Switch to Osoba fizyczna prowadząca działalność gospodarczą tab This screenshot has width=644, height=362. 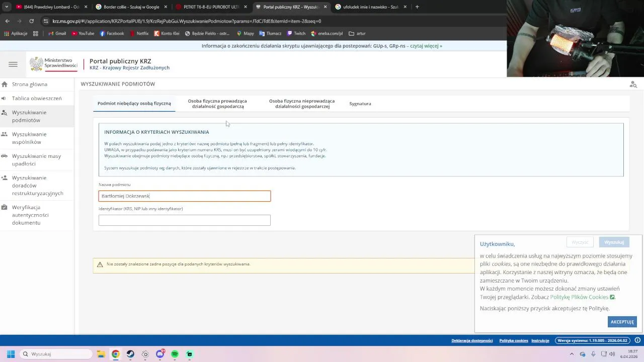[x=217, y=104]
